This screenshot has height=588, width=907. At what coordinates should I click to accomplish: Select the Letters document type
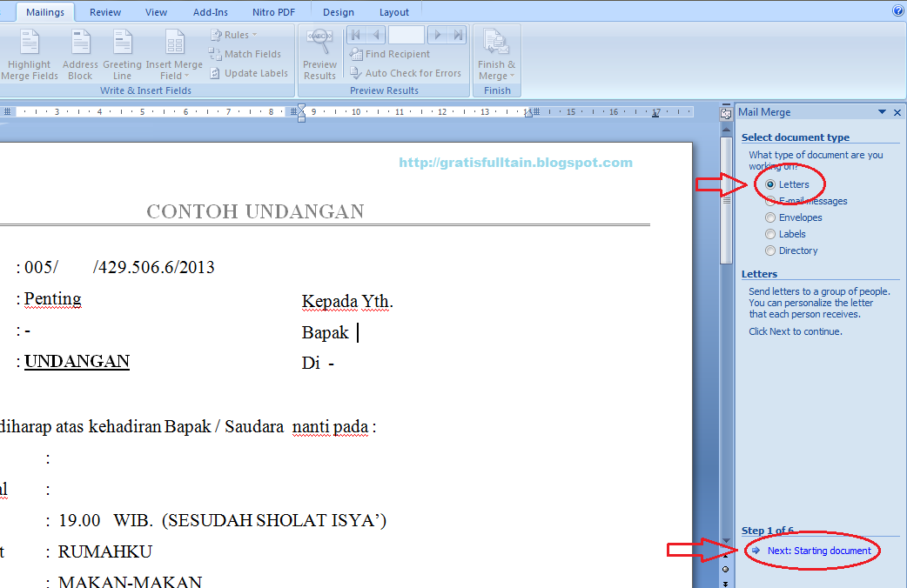(787, 184)
